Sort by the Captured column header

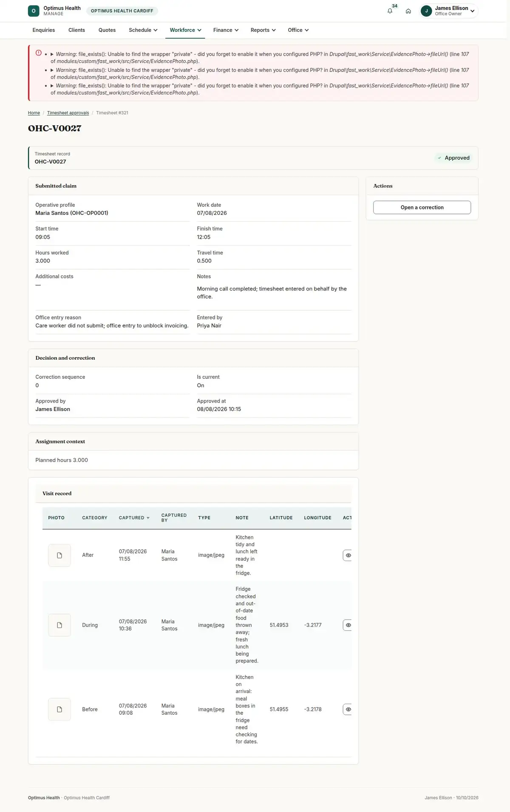click(134, 518)
